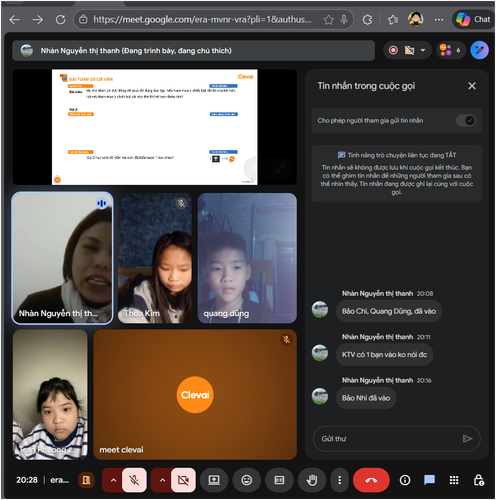Click microphone icon in address bar

344,20
